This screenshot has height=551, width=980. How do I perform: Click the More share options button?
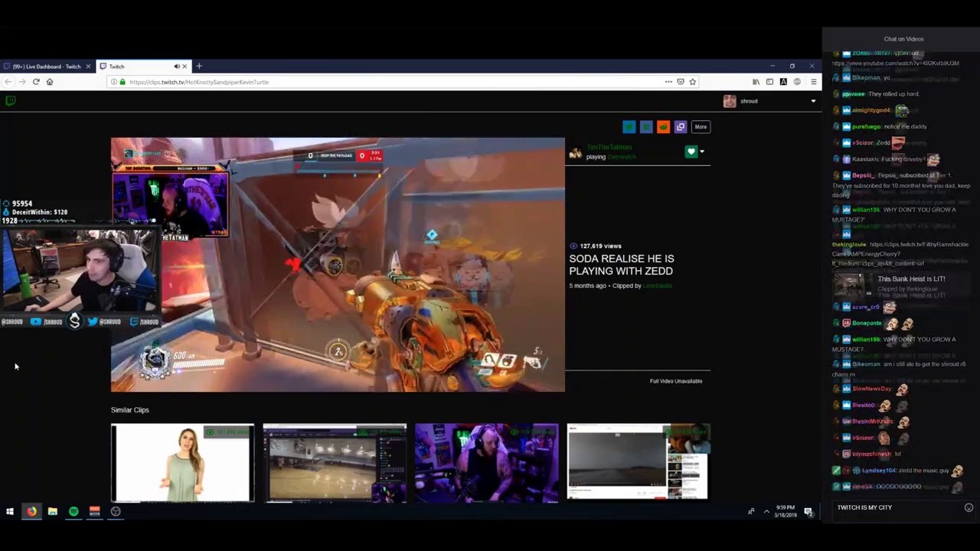pyautogui.click(x=701, y=127)
